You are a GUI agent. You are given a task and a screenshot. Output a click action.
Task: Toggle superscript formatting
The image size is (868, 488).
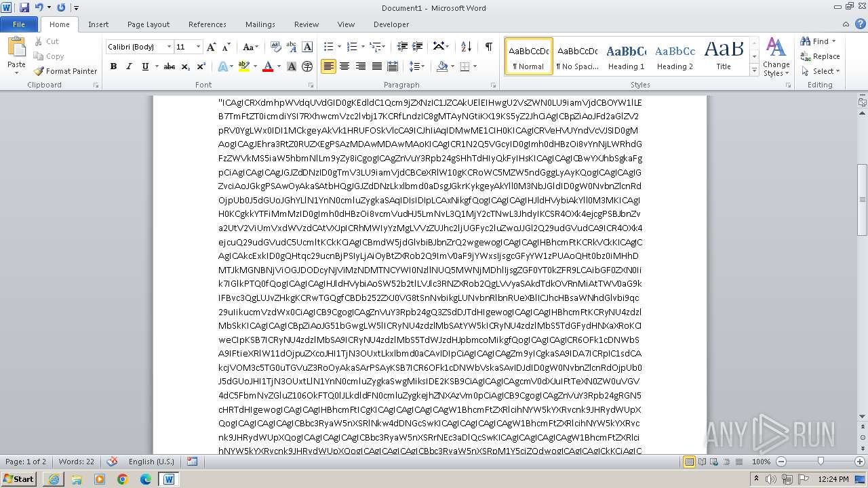(201, 66)
